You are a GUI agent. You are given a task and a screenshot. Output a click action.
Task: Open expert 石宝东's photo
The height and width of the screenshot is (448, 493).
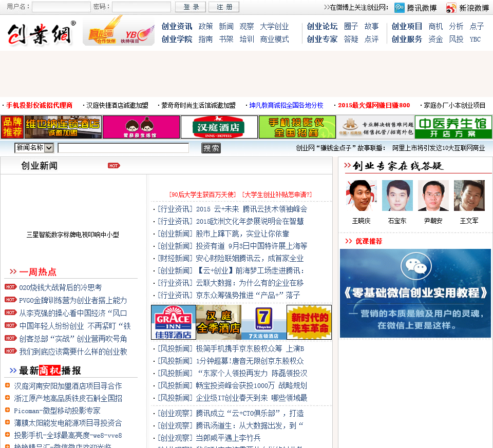[397, 196]
